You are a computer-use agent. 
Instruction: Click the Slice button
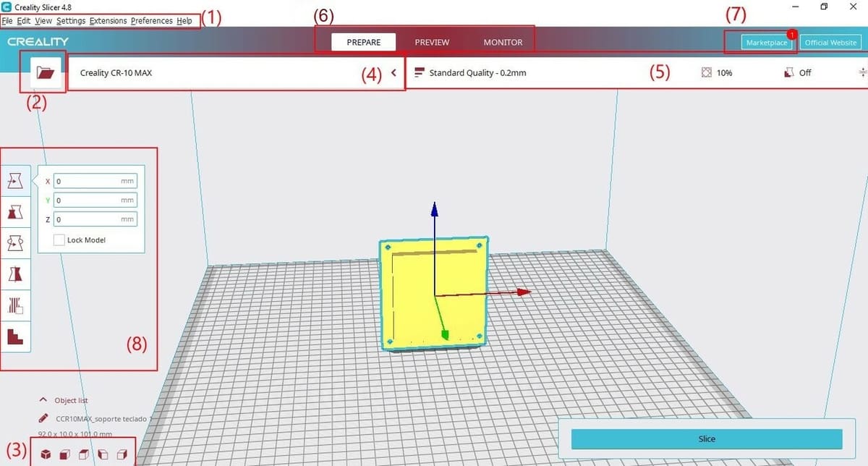707,439
